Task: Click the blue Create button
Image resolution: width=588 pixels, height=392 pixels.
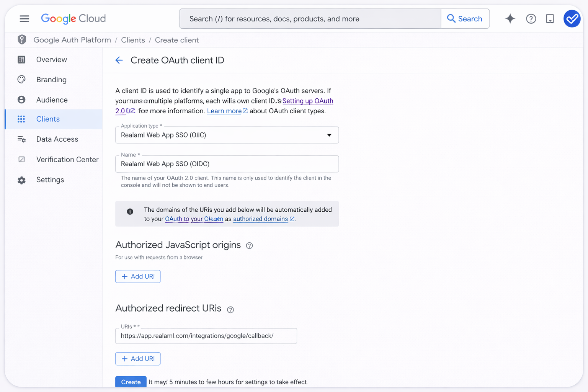Action: coord(131,382)
